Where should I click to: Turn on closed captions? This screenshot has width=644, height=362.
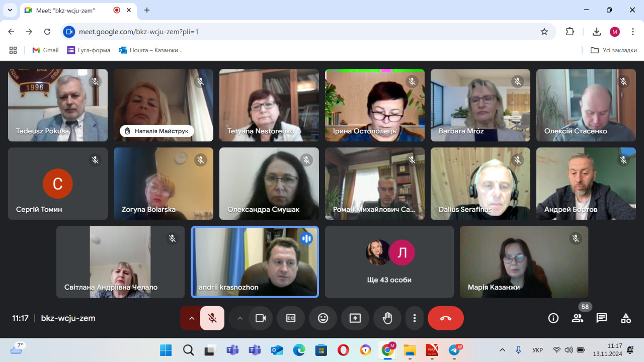click(291, 318)
